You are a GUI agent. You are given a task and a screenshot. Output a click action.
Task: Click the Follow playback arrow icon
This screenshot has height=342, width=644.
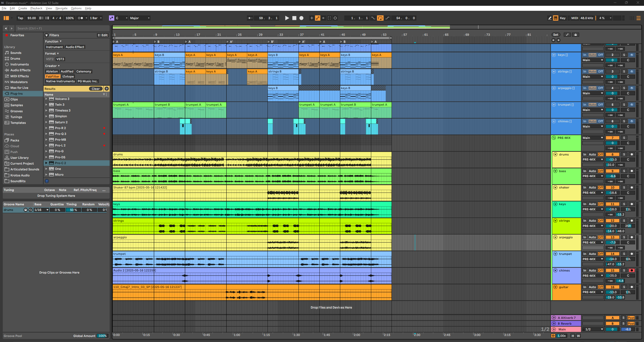pyautogui.click(x=250, y=18)
